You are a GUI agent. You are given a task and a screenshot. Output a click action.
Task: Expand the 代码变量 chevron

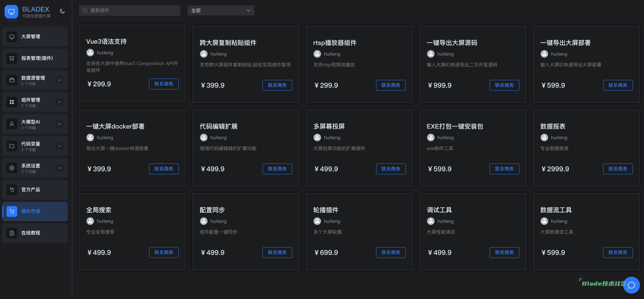(x=59, y=146)
